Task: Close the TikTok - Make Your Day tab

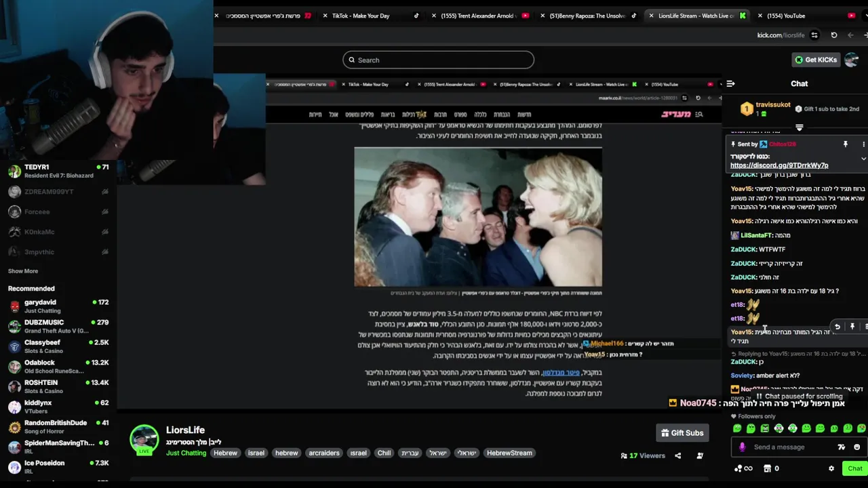Action: coord(325,16)
